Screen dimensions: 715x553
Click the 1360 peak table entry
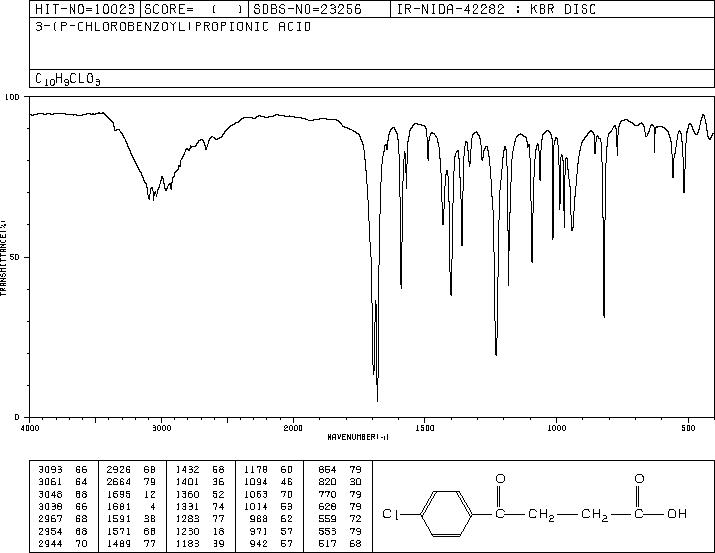pos(200,494)
